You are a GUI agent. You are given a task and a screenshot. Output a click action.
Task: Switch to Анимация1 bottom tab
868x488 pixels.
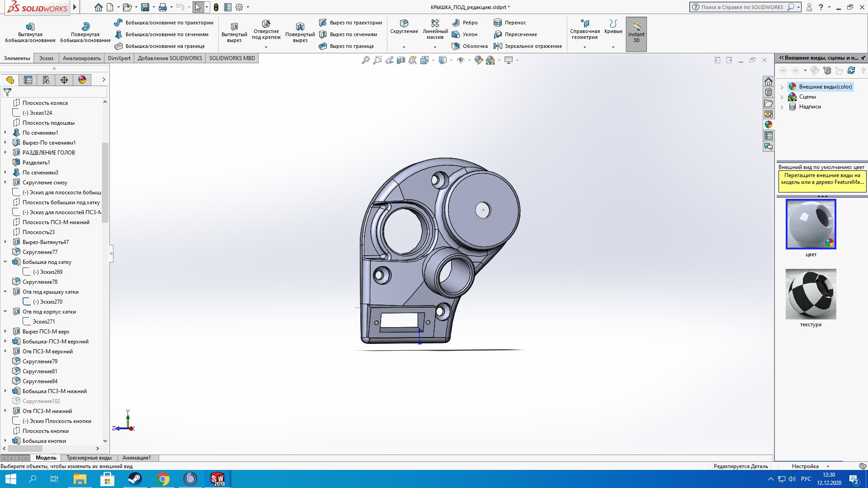(x=137, y=458)
